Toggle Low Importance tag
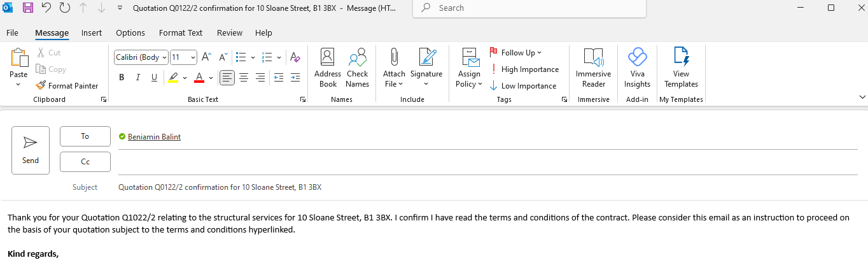The width and height of the screenshot is (868, 265). pos(523,86)
